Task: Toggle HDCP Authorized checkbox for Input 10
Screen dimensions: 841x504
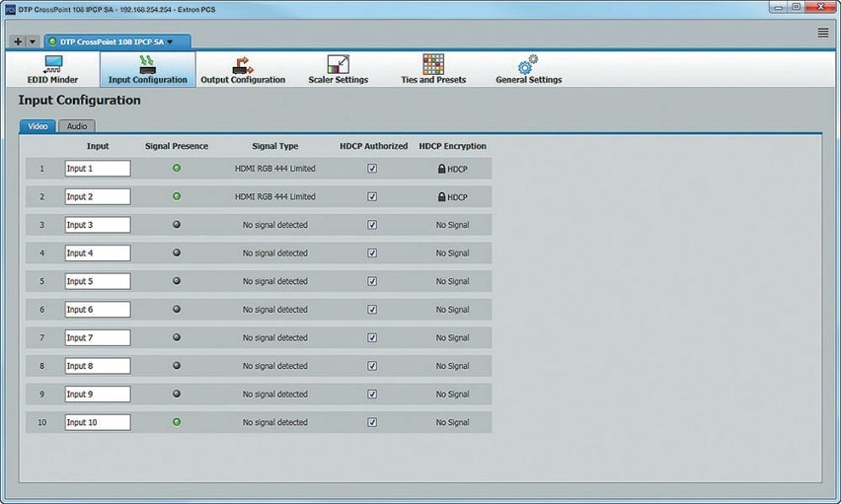Action: 372,422
